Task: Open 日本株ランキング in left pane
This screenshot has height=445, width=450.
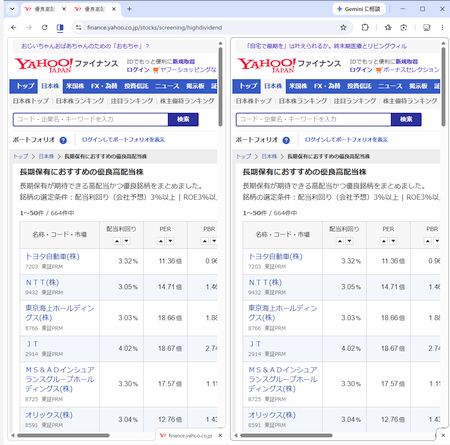Action: click(80, 101)
